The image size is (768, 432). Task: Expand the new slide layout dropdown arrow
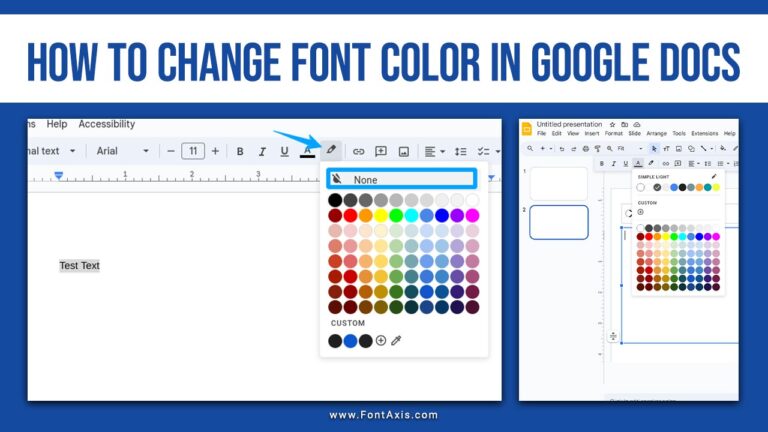pos(551,149)
